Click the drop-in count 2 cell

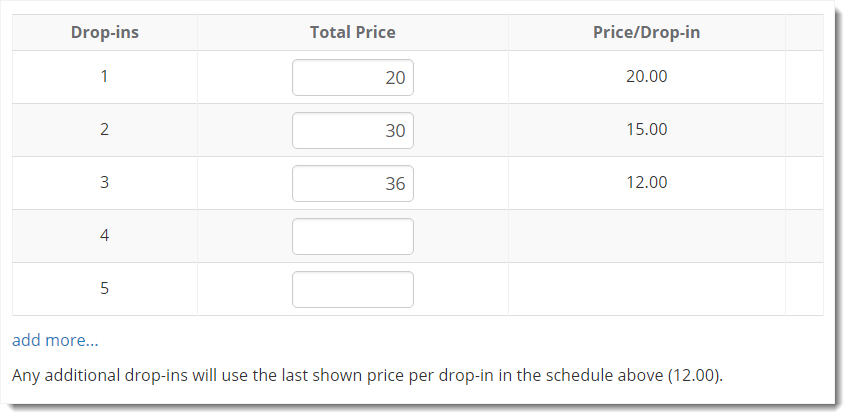coord(105,130)
